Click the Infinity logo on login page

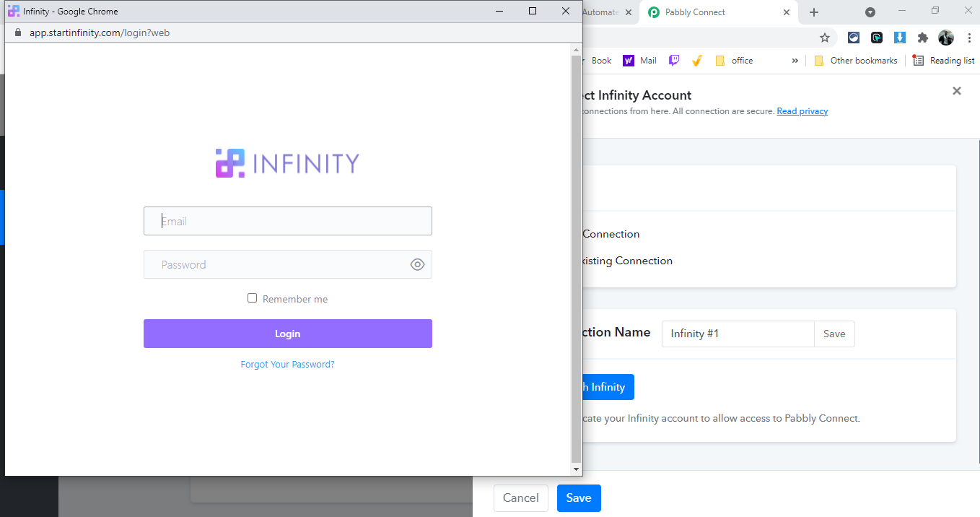[287, 163]
